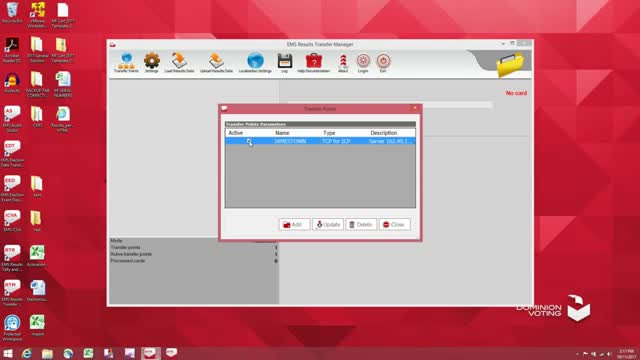The image size is (640, 360).
Task: Open the Results HTML file icon
Action: coord(63,119)
